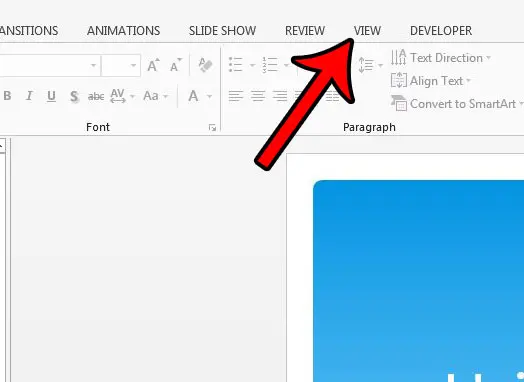Viewport: 524px width, 382px height.
Task: Open Change Case dropdown arrow
Action: pyautogui.click(x=165, y=97)
